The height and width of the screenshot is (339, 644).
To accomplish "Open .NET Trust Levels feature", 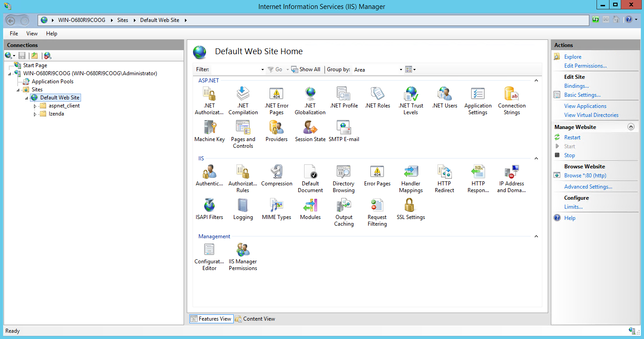I will [411, 101].
